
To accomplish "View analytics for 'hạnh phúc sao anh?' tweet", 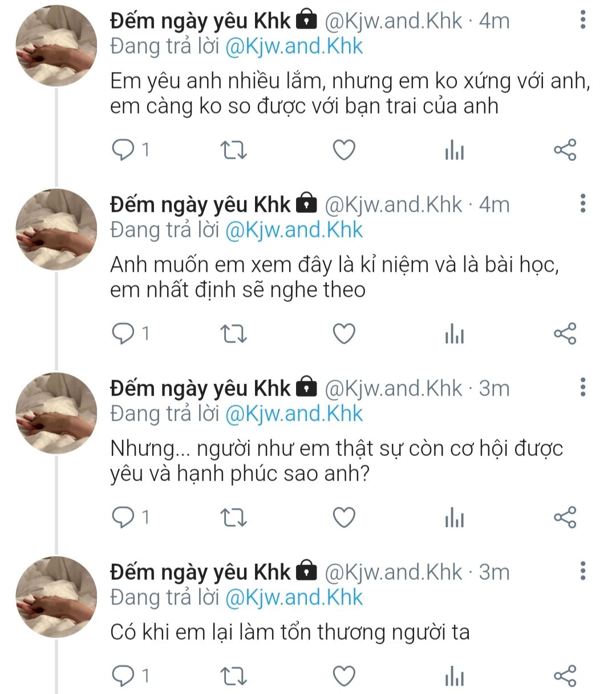I will pyautogui.click(x=454, y=518).
